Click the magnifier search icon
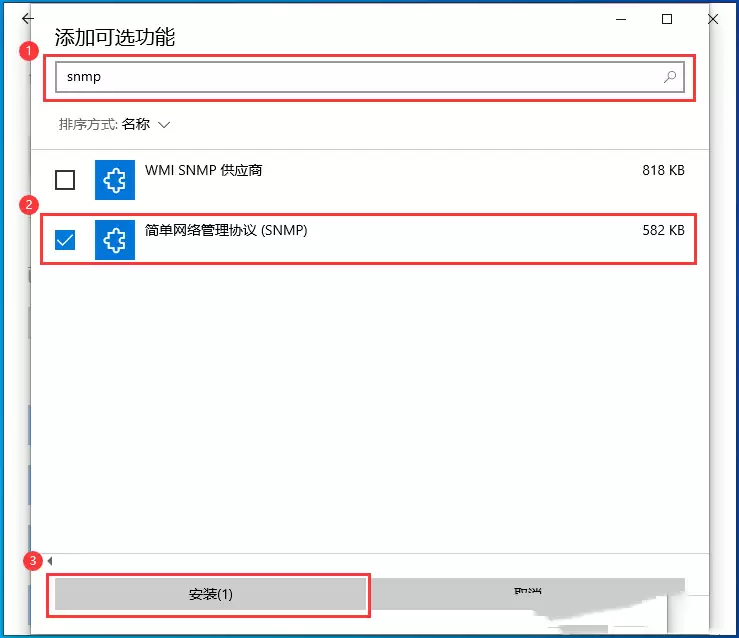This screenshot has width=739, height=638. click(x=670, y=77)
